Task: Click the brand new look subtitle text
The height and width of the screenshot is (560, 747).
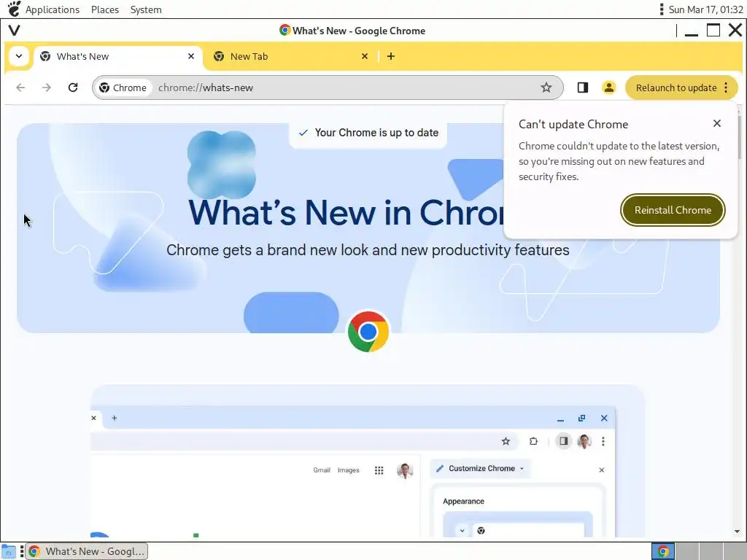Action: coord(368,250)
